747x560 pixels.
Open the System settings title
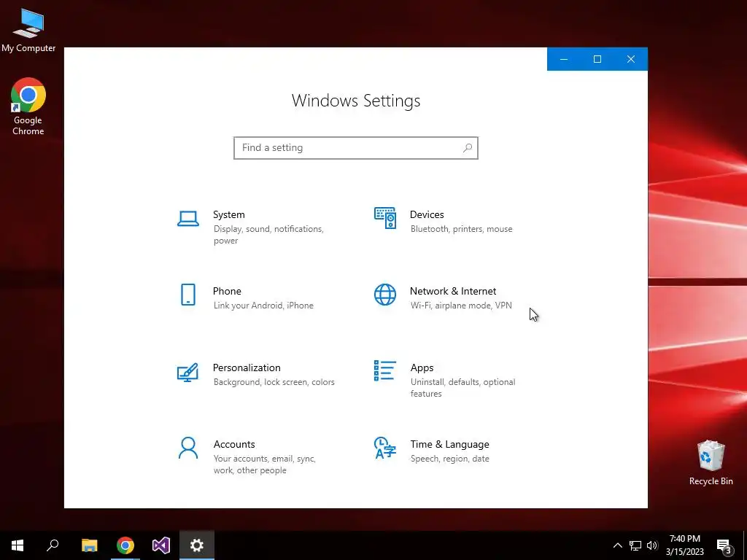(x=228, y=215)
